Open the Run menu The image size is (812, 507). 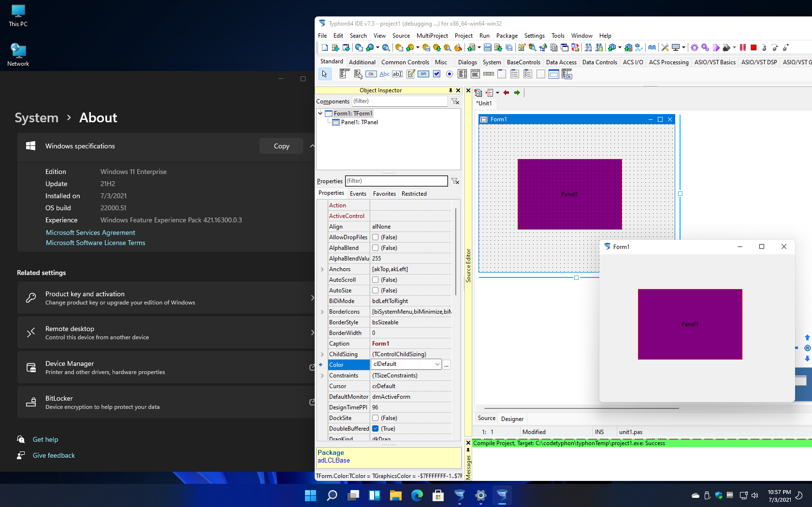click(484, 36)
